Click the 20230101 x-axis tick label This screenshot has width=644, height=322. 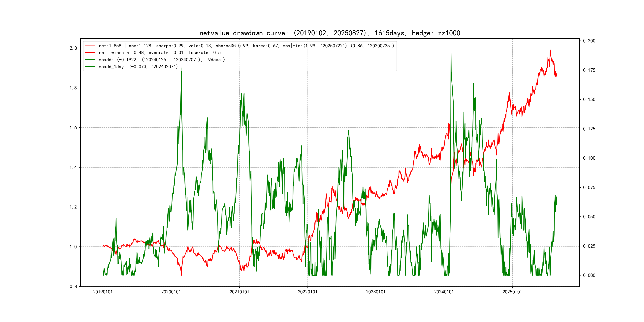376,292
